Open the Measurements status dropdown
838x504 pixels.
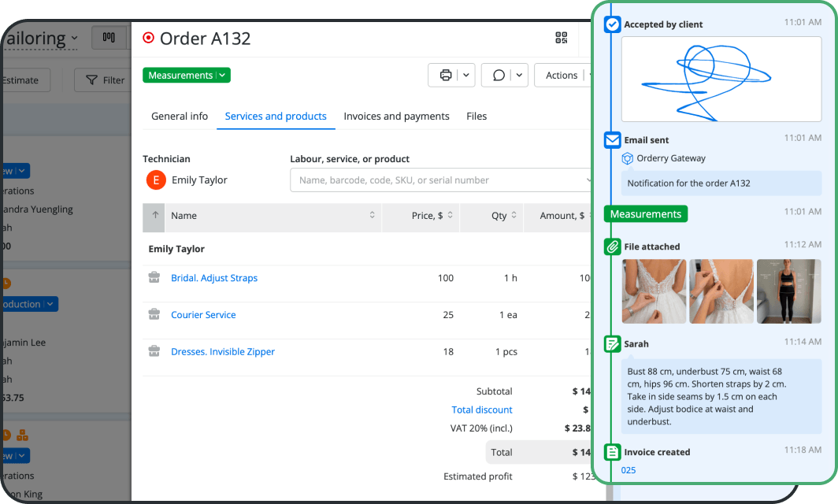pyautogui.click(x=187, y=76)
